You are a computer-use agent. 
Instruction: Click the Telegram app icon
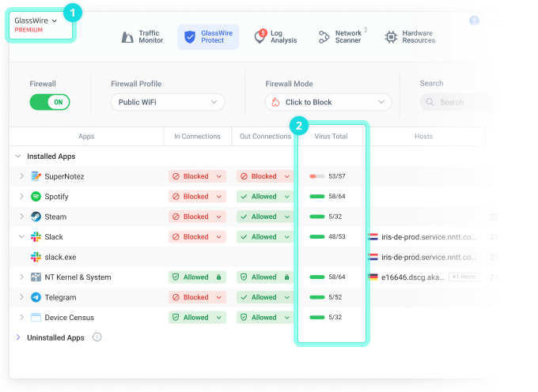tap(36, 297)
